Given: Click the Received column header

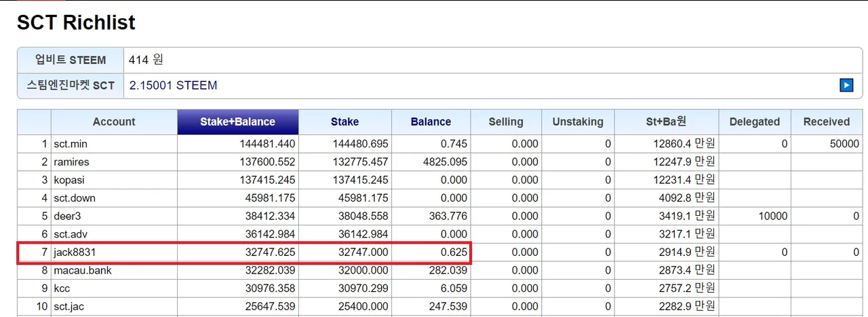Looking at the screenshot, I should tap(826, 122).
